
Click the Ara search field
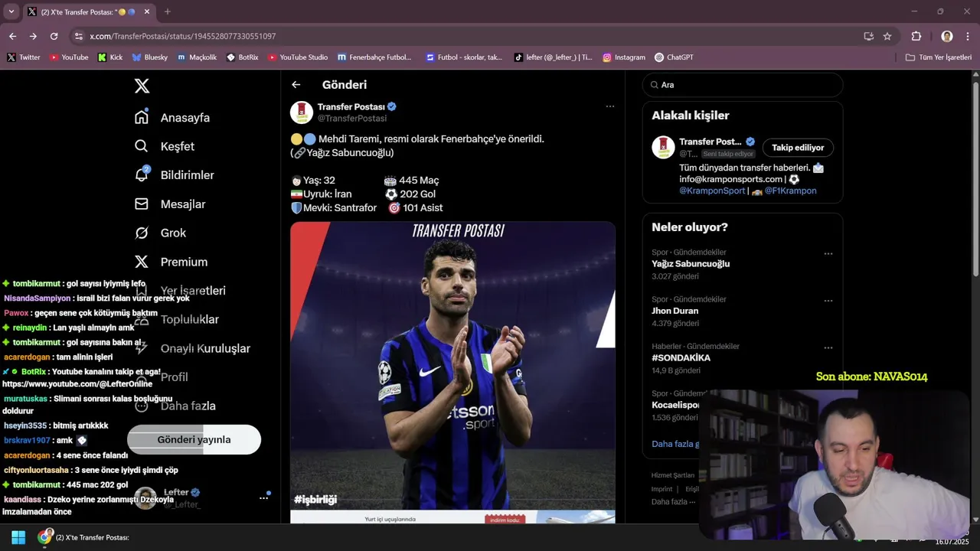pyautogui.click(x=743, y=85)
